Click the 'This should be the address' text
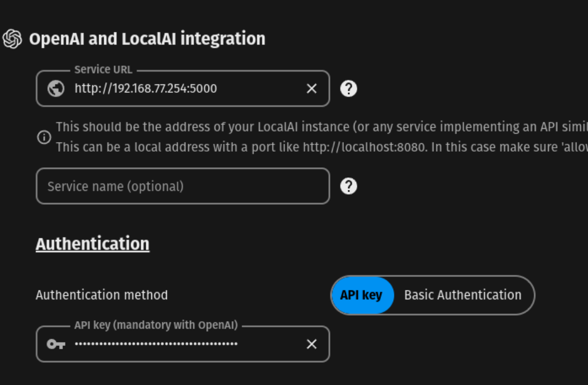 tap(322, 127)
